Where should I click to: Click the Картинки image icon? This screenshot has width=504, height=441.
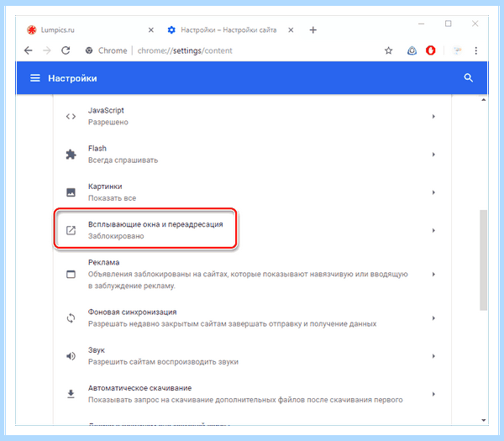[x=71, y=192]
